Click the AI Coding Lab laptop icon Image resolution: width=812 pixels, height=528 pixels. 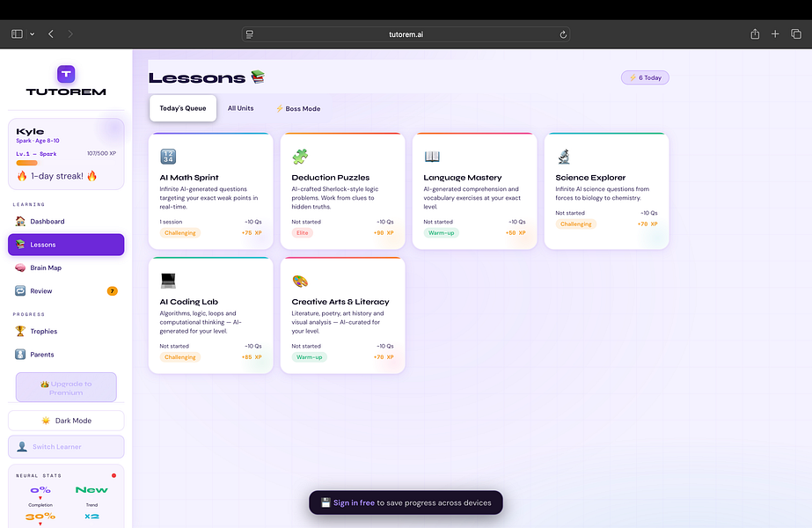(168, 281)
